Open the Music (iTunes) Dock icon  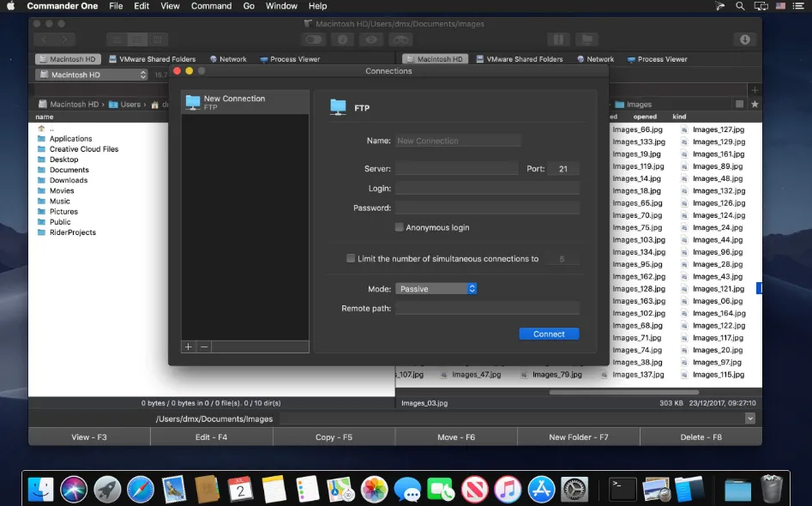coord(508,489)
